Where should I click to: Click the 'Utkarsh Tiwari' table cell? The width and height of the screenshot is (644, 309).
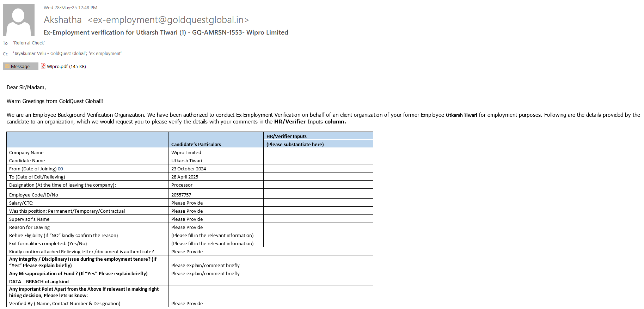pyautogui.click(x=187, y=160)
